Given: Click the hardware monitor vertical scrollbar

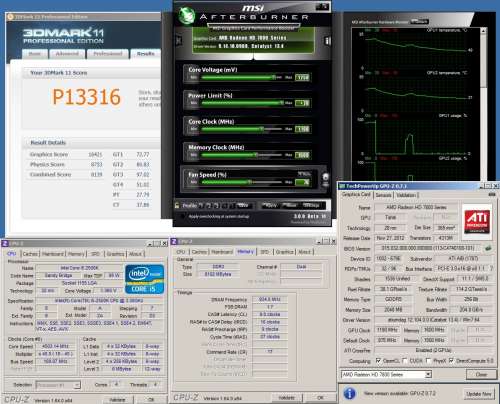Looking at the screenshot, I should [x=483, y=104].
